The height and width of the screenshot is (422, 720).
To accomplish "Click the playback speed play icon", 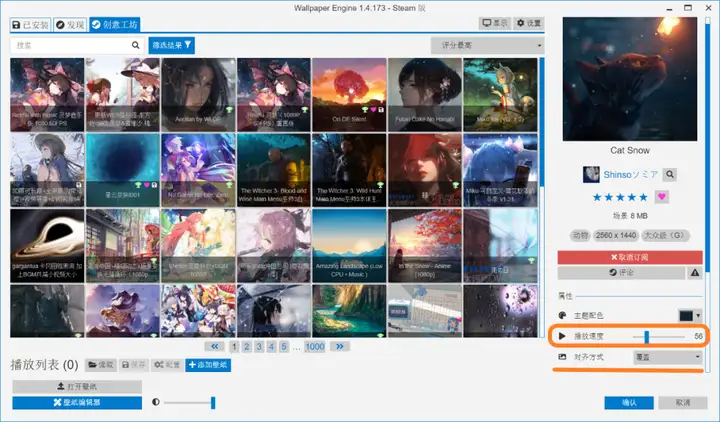I will pos(562,336).
